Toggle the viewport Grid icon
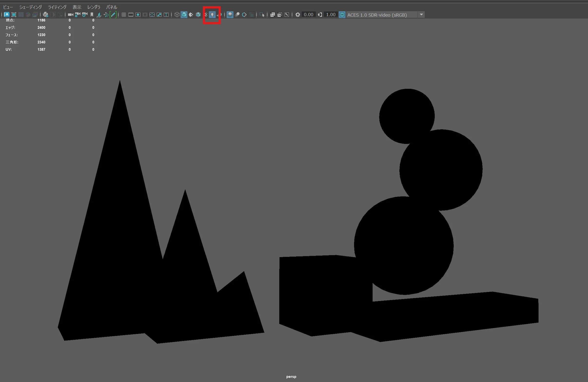This screenshot has height=382, width=588. coord(124,15)
